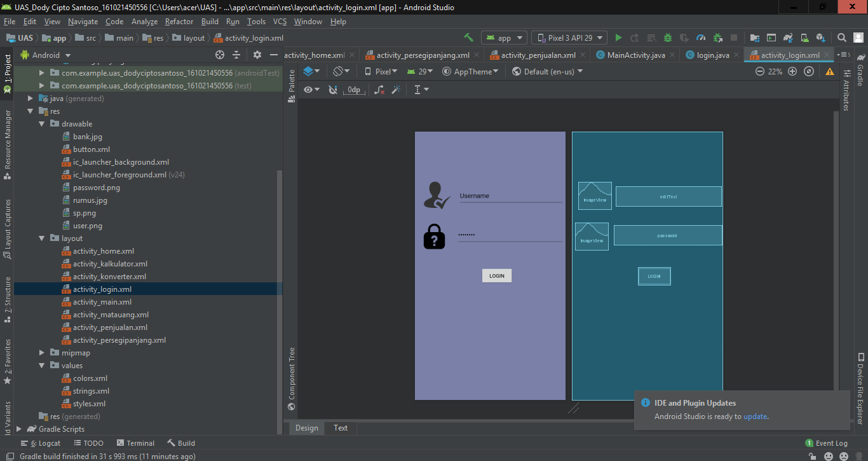
Task: Run the app with the green Run icon
Action: (x=619, y=38)
